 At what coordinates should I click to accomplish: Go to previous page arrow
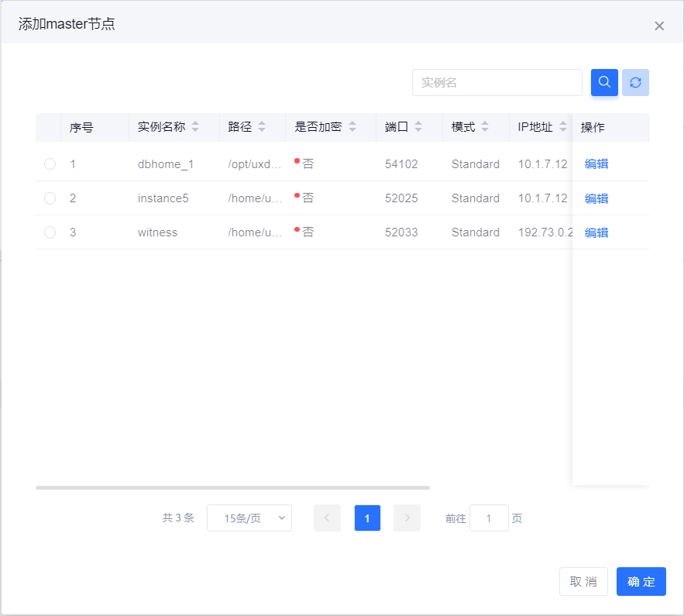(327, 518)
